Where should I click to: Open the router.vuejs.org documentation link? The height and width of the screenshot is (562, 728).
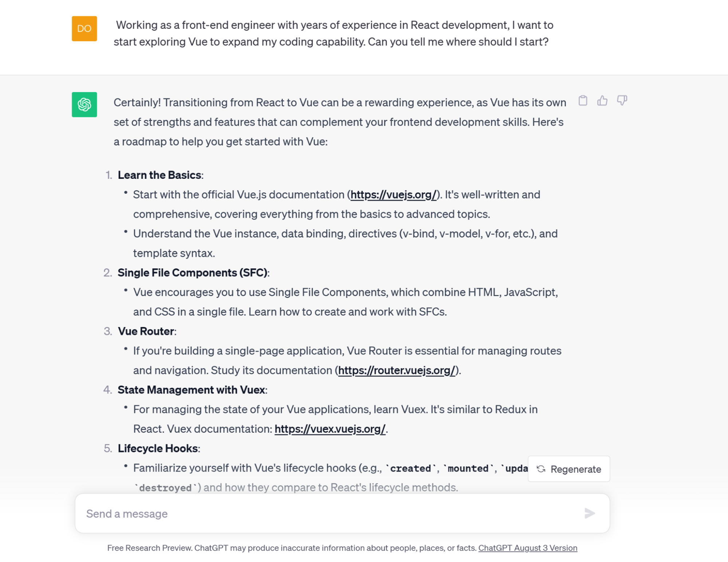coord(397,370)
